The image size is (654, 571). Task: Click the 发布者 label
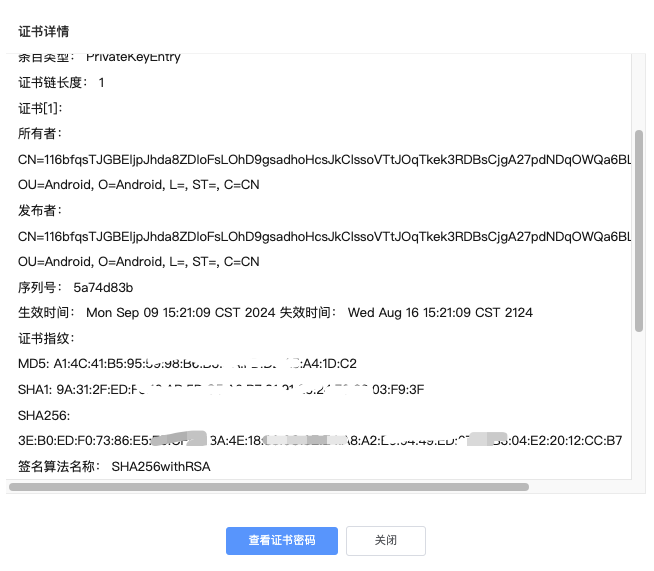pos(40,211)
